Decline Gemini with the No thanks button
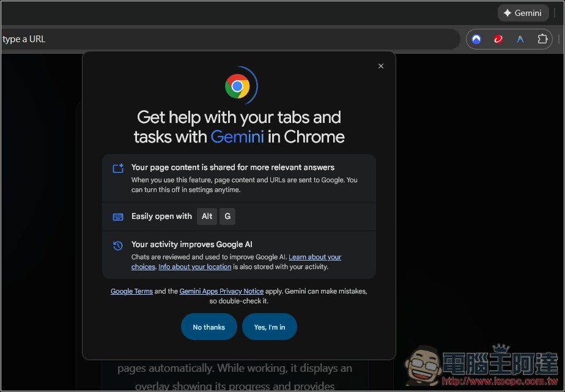This screenshot has width=565, height=392. [x=209, y=327]
